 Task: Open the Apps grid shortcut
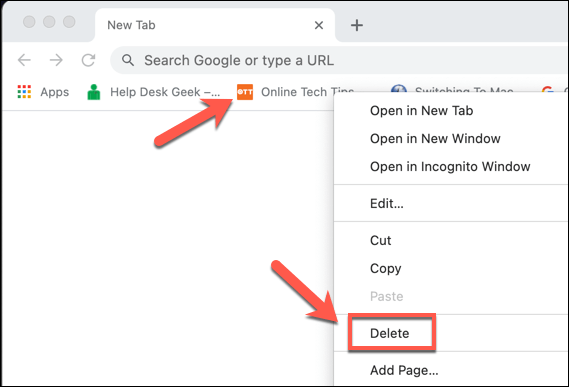43,92
